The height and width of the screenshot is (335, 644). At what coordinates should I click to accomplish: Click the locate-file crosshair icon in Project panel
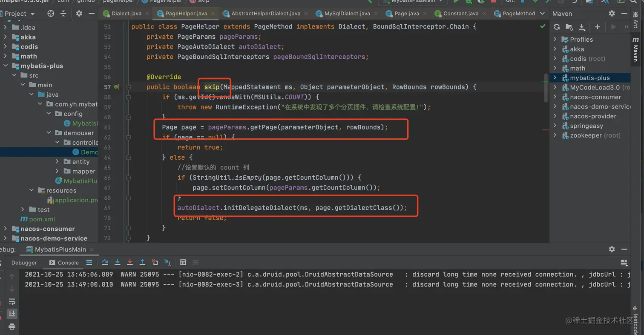[x=51, y=14]
